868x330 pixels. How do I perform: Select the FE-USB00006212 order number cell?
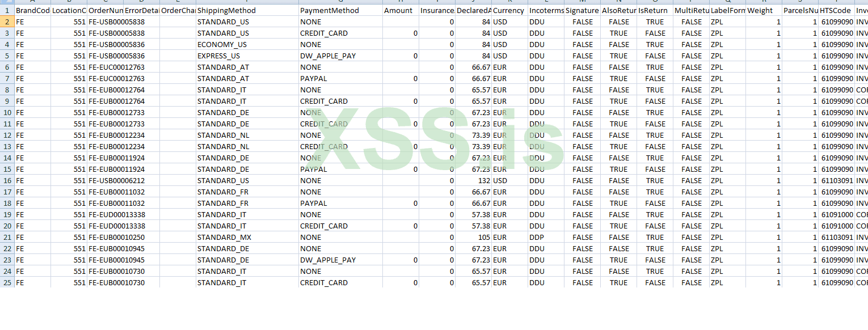click(x=116, y=180)
